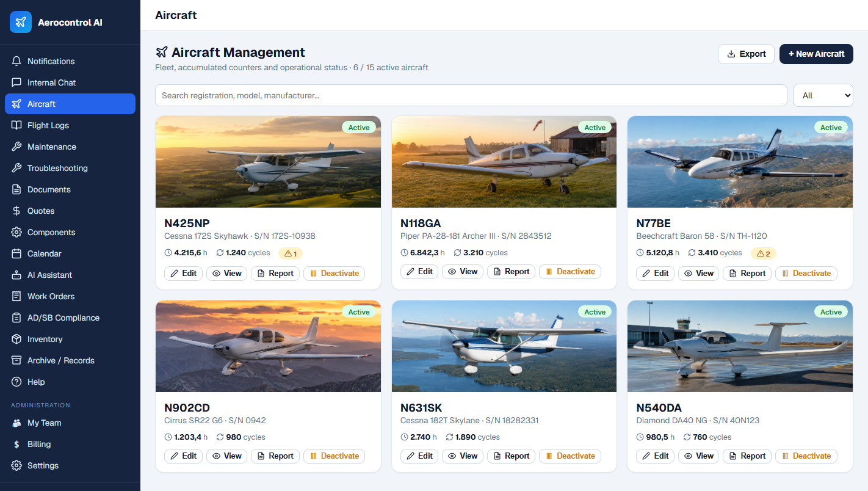Click the New Aircraft button
This screenshot has height=491, width=868.
tap(816, 54)
